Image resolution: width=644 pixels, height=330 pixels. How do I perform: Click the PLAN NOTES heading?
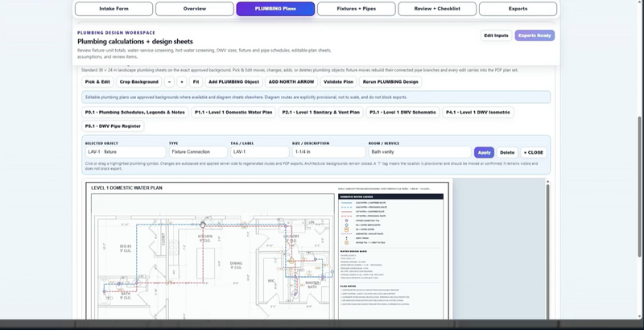tap(348, 286)
